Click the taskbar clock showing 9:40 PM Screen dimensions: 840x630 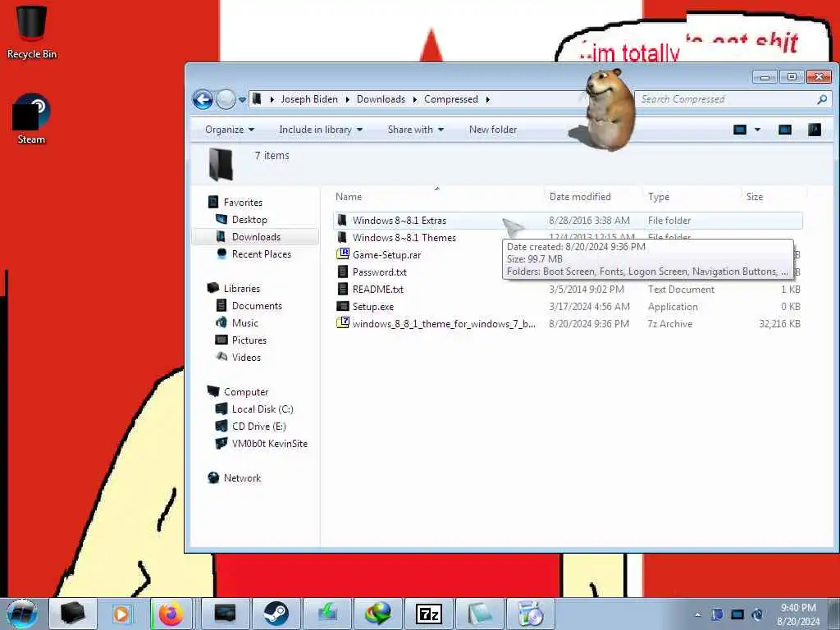pyautogui.click(x=798, y=614)
